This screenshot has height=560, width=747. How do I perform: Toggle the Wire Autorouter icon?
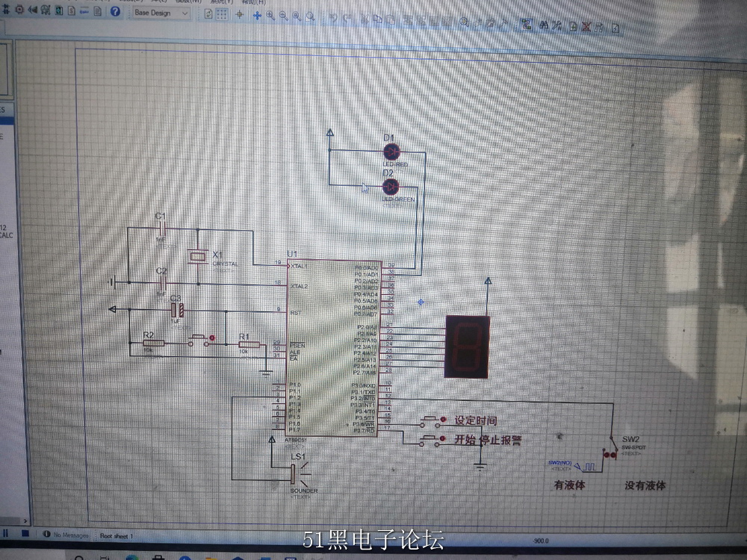coord(526,24)
